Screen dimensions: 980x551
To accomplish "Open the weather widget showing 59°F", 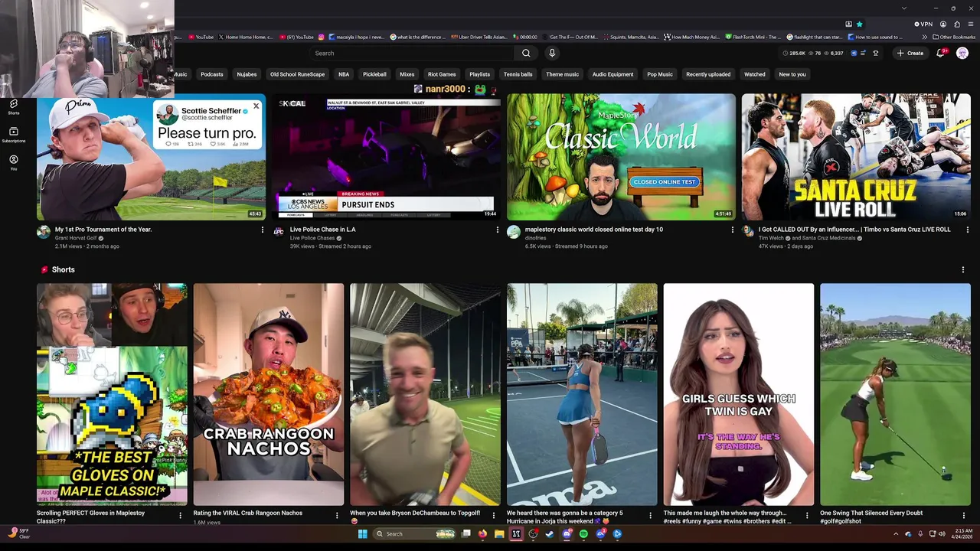I will click(x=18, y=533).
